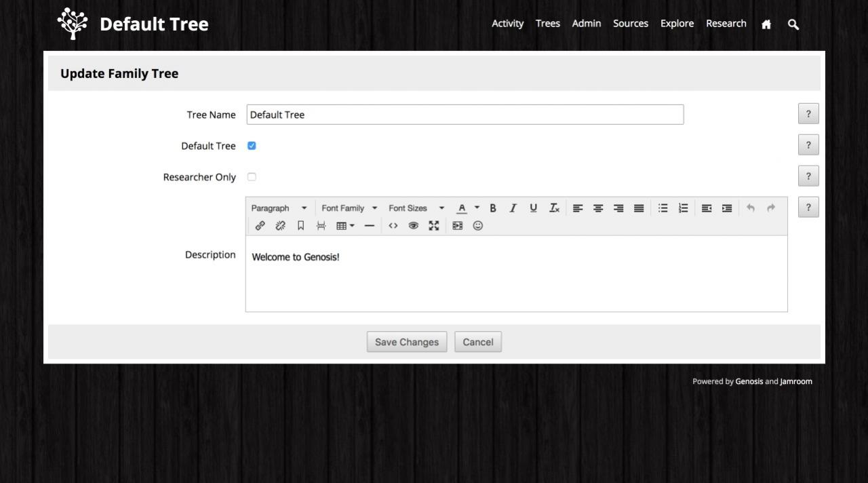
Task: Open fullscreen editor mode
Action: (x=434, y=226)
